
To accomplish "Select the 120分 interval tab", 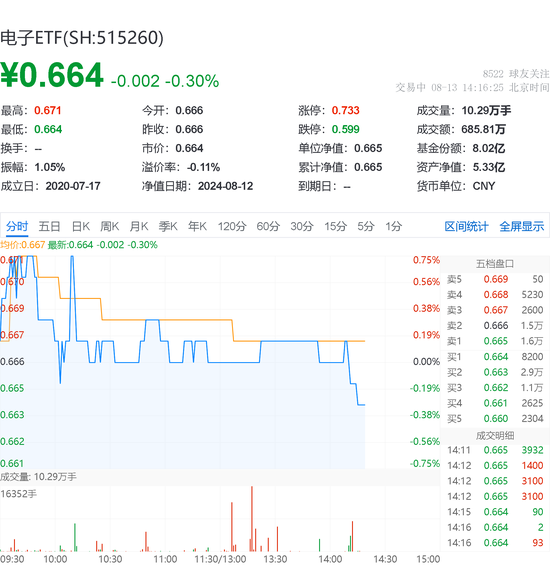I will click(232, 226).
